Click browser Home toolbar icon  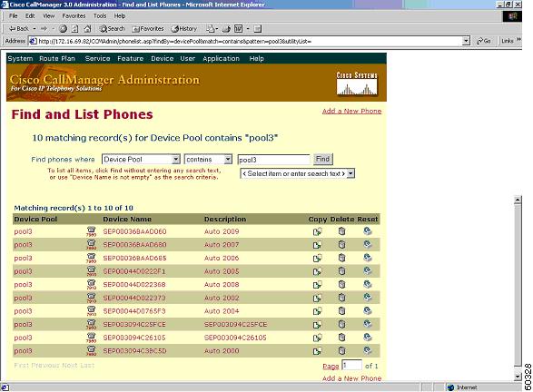[x=87, y=29]
